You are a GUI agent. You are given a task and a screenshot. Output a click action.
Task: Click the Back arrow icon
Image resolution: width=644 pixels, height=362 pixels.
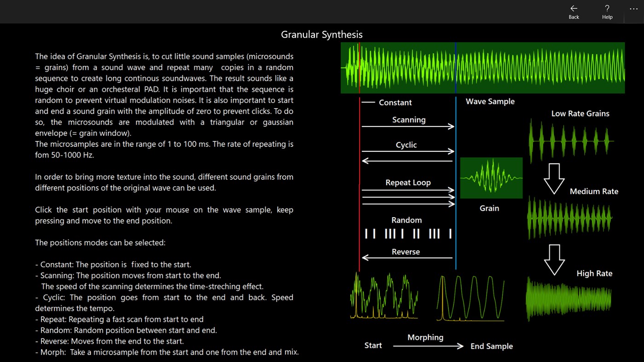coord(574,8)
